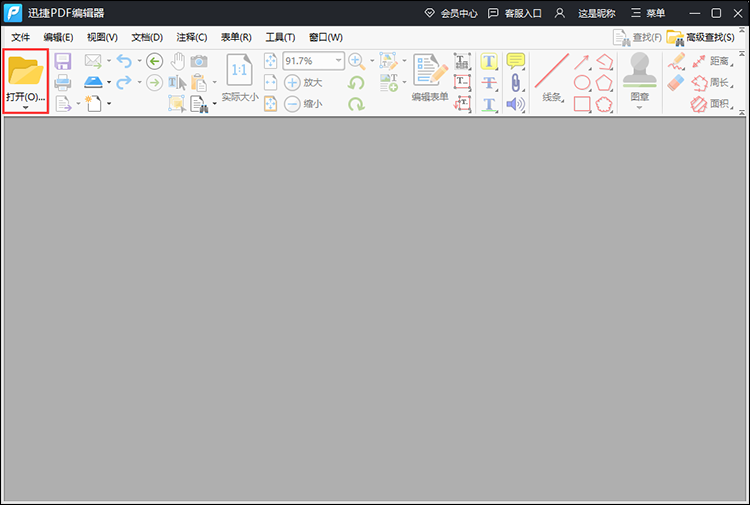Select the rectangle shape tool
Viewport: 750px width, 505px height.
(582, 104)
